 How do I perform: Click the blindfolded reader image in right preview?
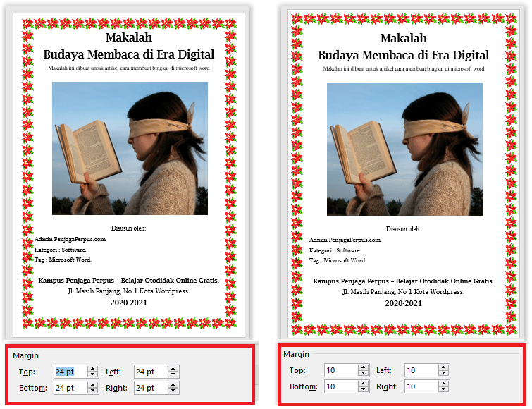404,149
